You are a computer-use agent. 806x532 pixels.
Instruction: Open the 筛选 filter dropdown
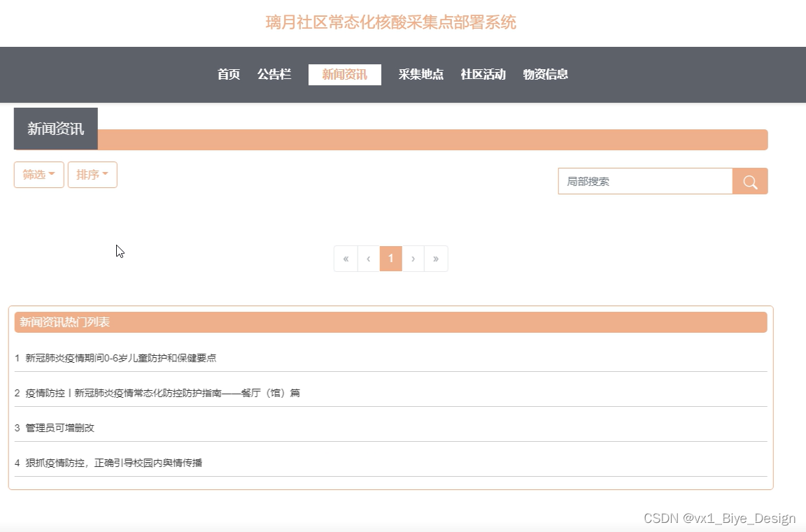tap(39, 175)
